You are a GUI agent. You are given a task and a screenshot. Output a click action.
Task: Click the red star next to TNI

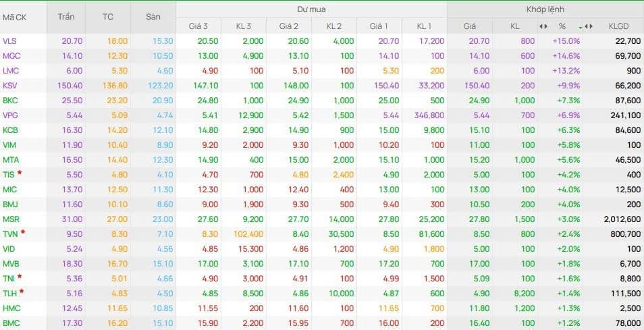20,276
